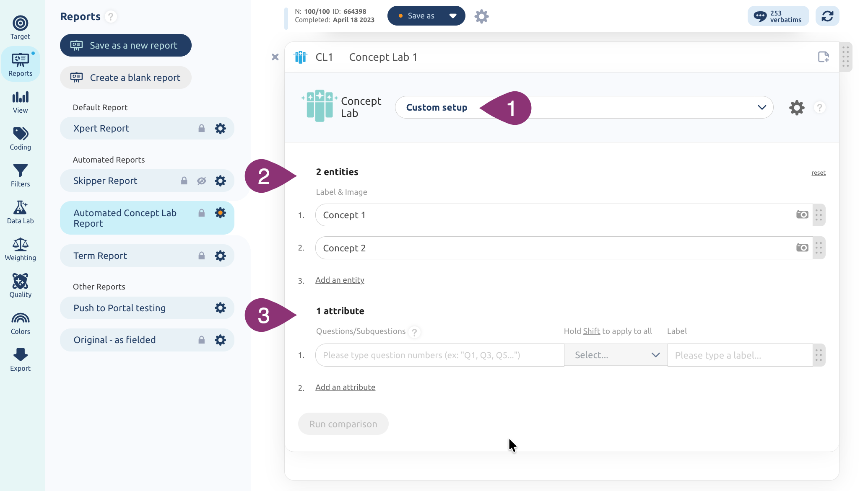Add image to Concept 2 via camera icon
Viewport: 868px width, 491px height.
(x=802, y=248)
